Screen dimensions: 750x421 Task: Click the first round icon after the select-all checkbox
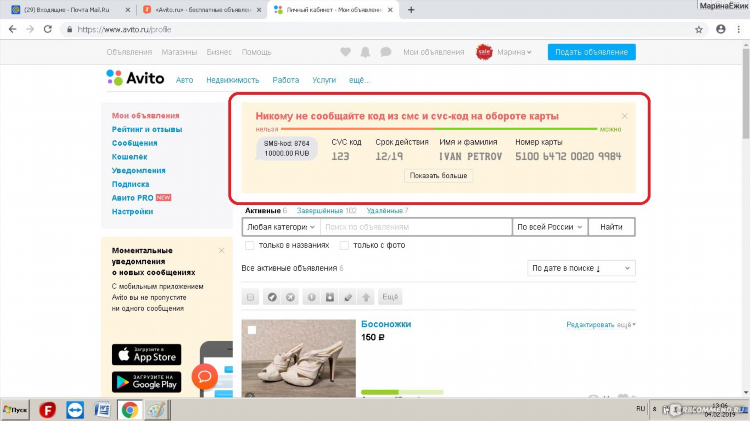(272, 297)
